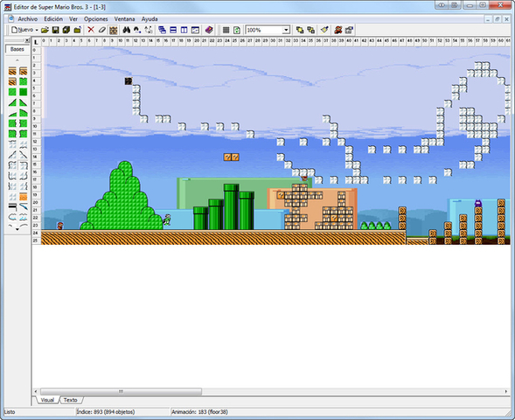Open the zoom percentage dropdown arrow
Image resolution: width=515 pixels, height=420 pixels.
coord(286,30)
